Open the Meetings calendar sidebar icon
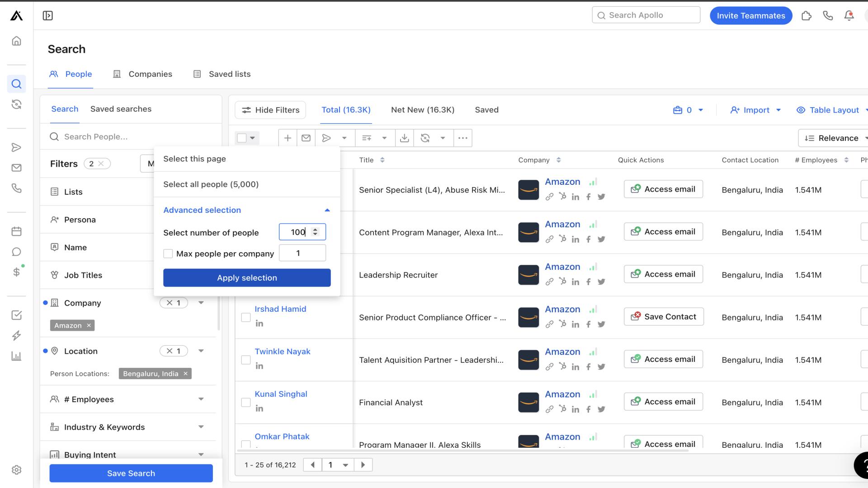The image size is (868, 488). pos(16,231)
